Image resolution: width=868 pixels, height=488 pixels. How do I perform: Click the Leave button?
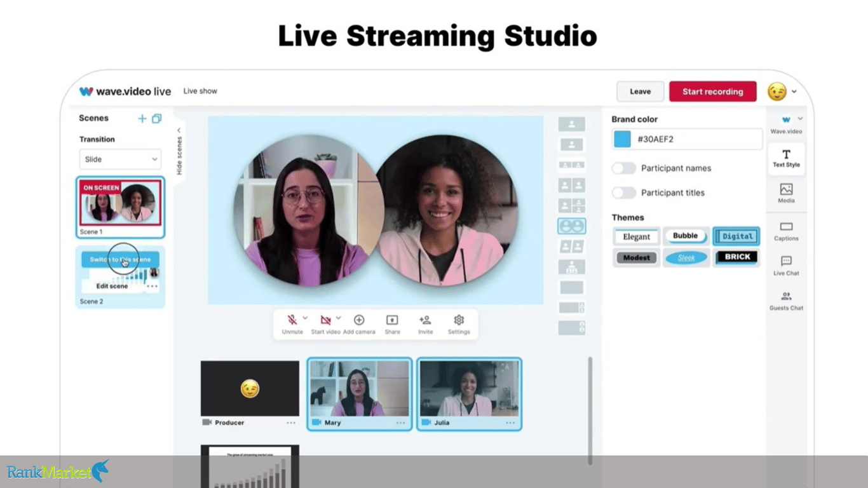coord(641,91)
